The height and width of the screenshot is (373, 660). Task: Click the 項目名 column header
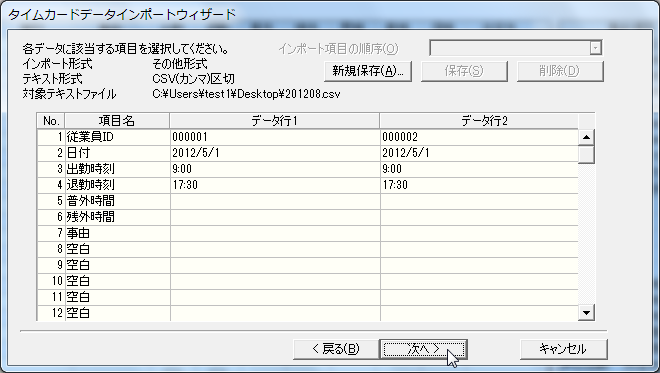[x=117, y=121]
